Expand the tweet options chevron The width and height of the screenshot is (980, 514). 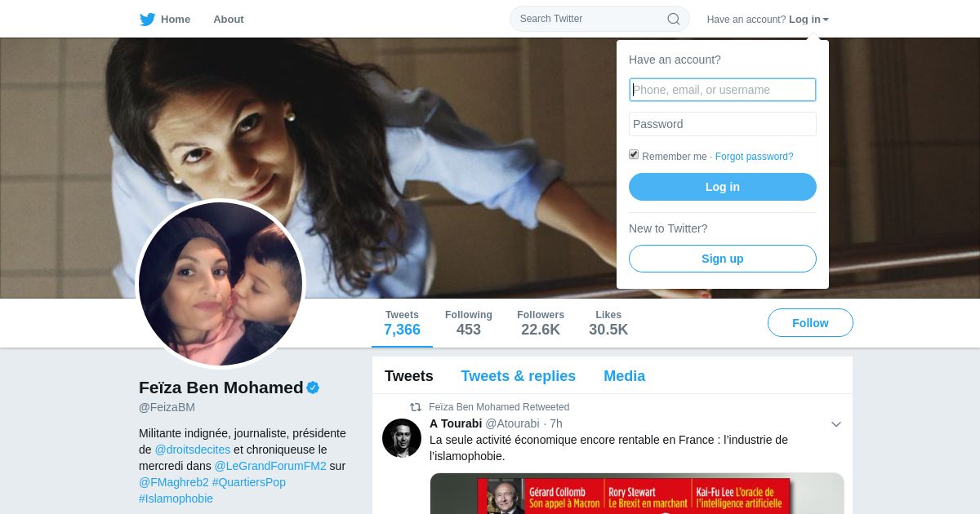pos(835,424)
